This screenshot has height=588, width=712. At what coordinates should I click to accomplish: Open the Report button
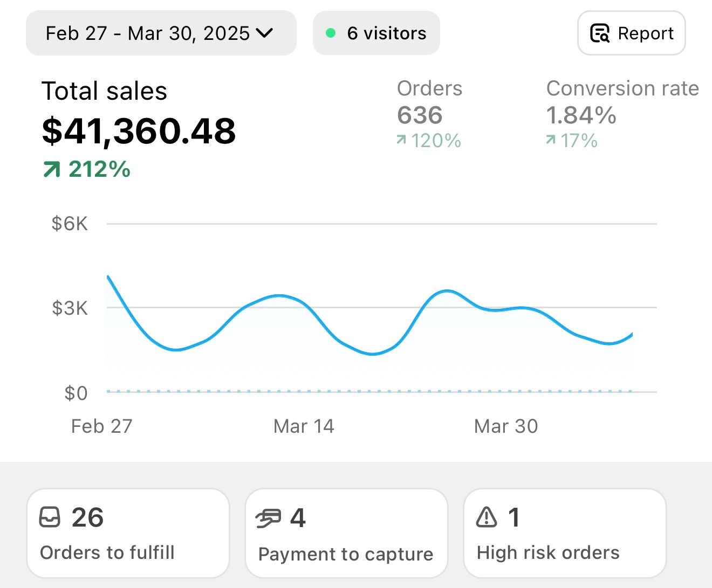coord(631,33)
